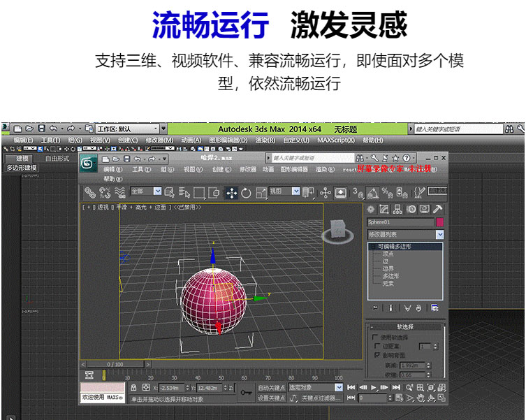Select the 边界 sub-object level

388,268
